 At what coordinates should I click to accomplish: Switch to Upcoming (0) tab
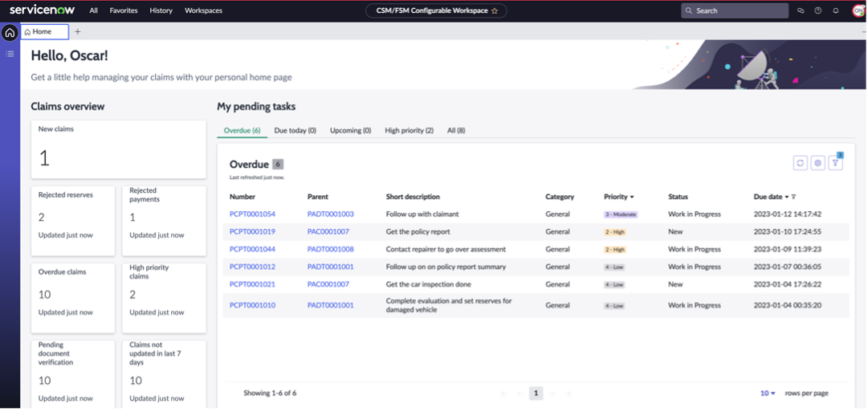pos(350,131)
